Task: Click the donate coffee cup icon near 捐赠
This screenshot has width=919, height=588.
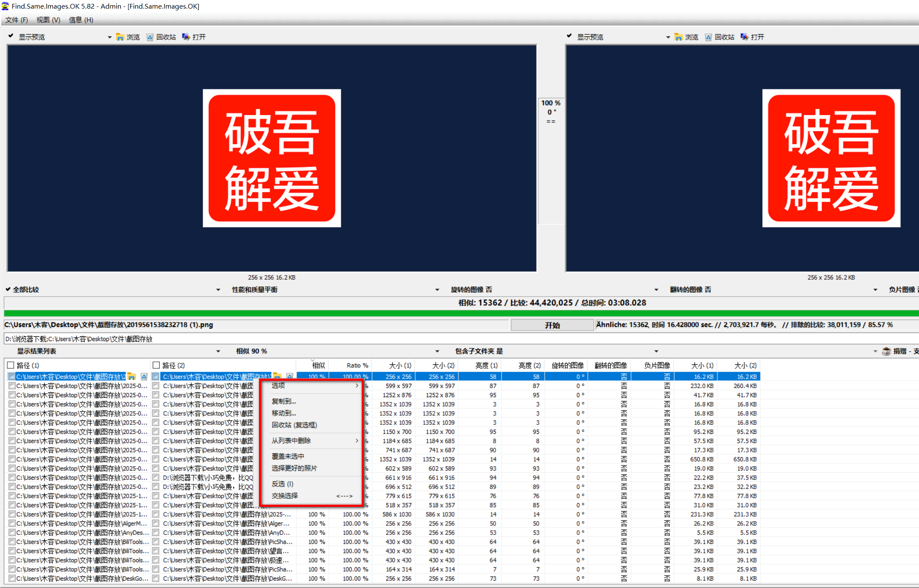Action: coord(886,351)
